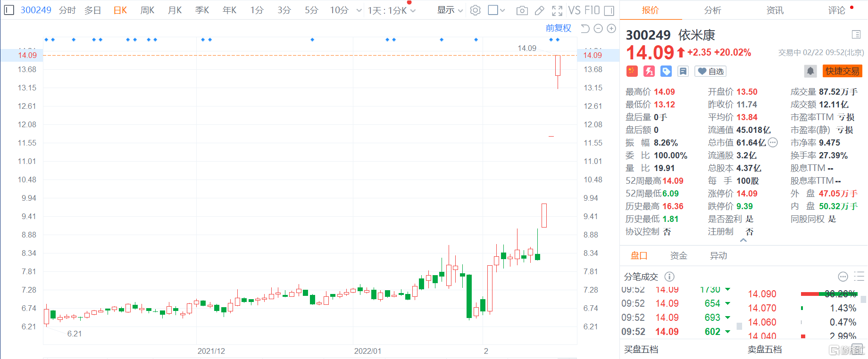The width and height of the screenshot is (868, 359).
Task: Click the 09:52 trade row with 654
Action: (x=676, y=303)
